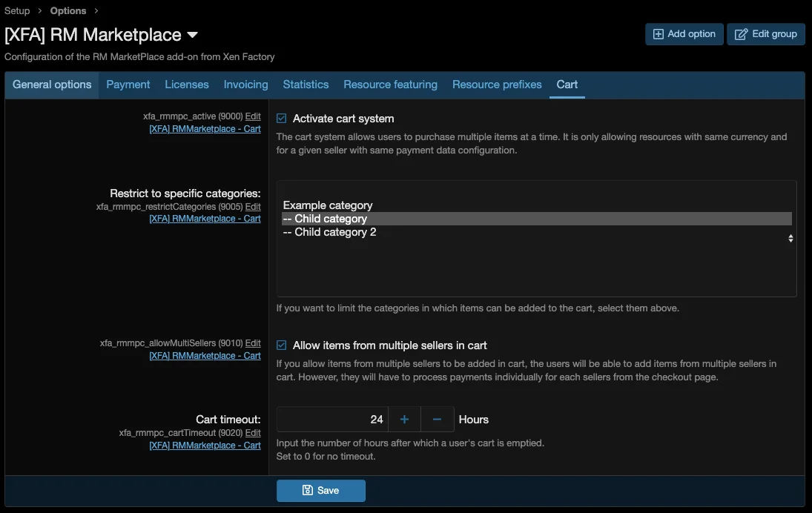
Task: Decrease cart timeout with minus button
Action: [437, 420]
